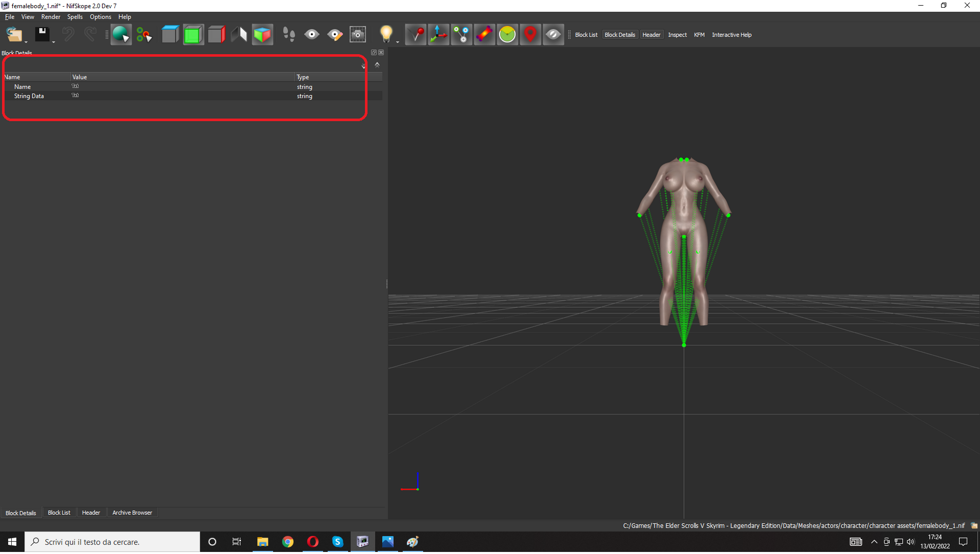Open the Options menu

click(100, 17)
